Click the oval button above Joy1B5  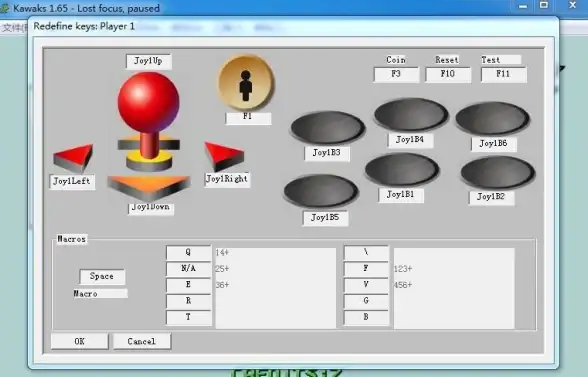(321, 191)
